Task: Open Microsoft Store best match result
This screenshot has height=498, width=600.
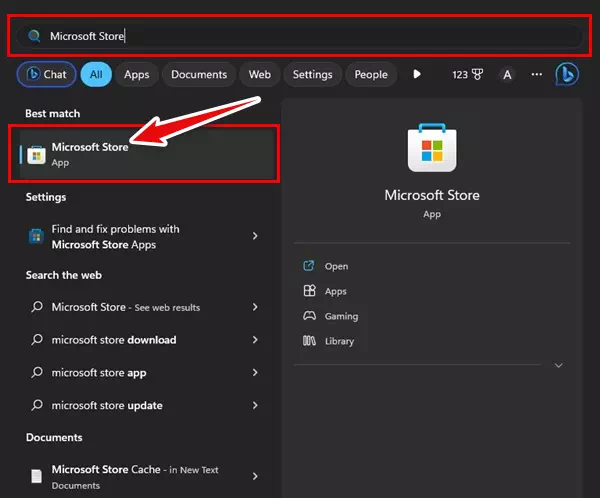Action: coord(147,154)
